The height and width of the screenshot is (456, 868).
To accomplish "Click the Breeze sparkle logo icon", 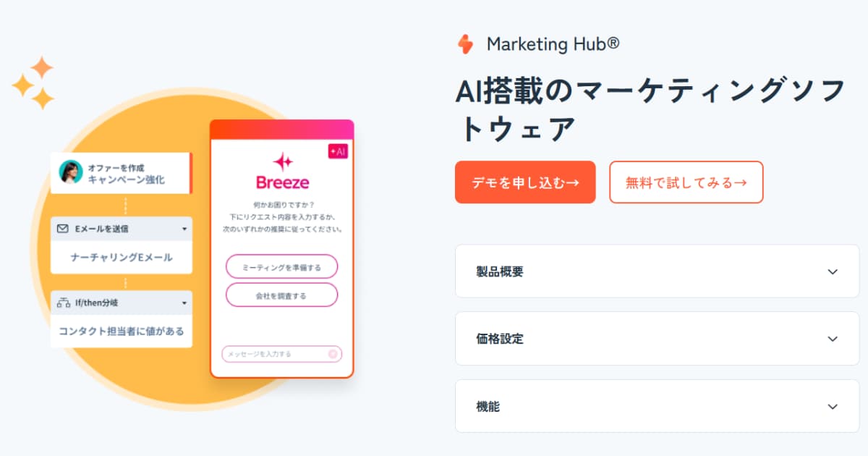I will (x=282, y=161).
